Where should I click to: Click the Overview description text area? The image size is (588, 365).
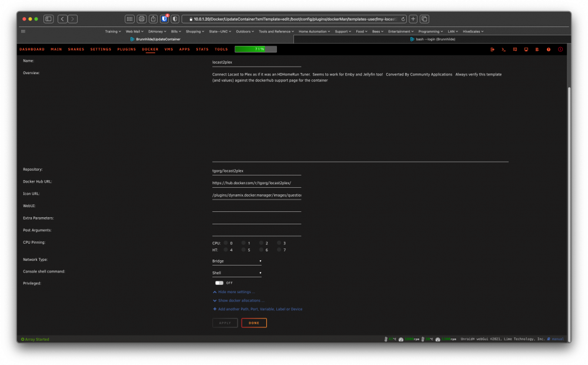click(360, 117)
